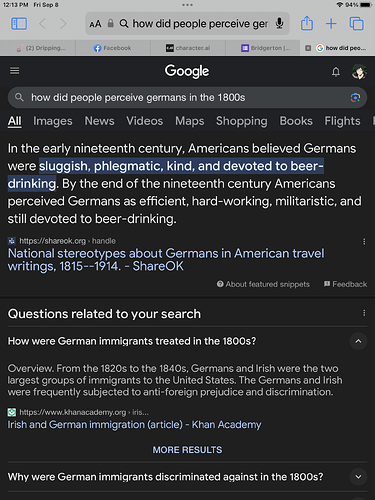The height and width of the screenshot is (500, 375).
Task: Tap the Safari share icon
Action: [x=307, y=24]
